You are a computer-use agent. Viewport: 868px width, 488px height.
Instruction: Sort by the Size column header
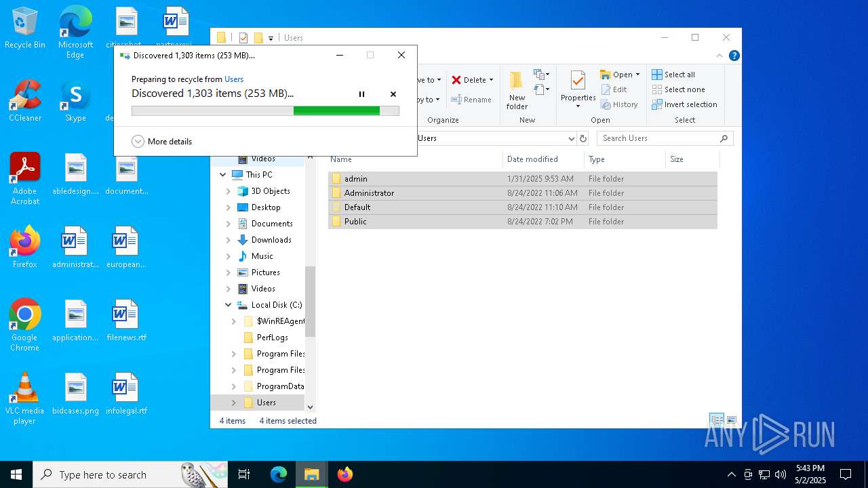692,159
